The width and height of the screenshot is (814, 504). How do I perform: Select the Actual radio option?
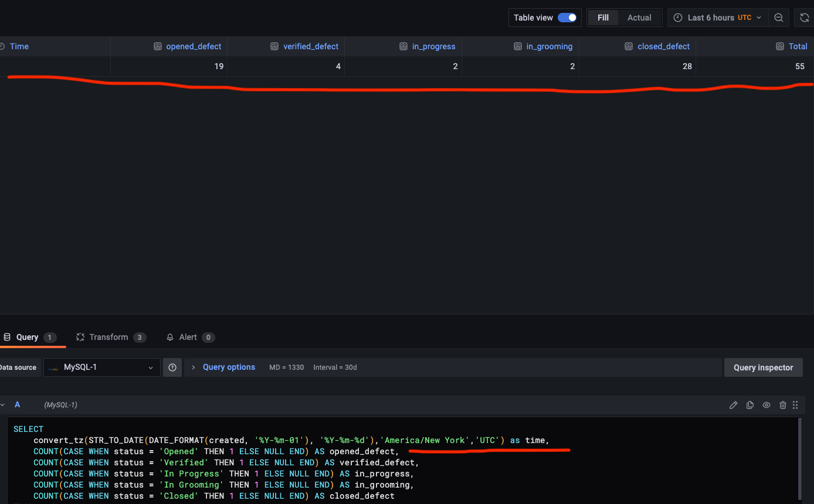639,18
